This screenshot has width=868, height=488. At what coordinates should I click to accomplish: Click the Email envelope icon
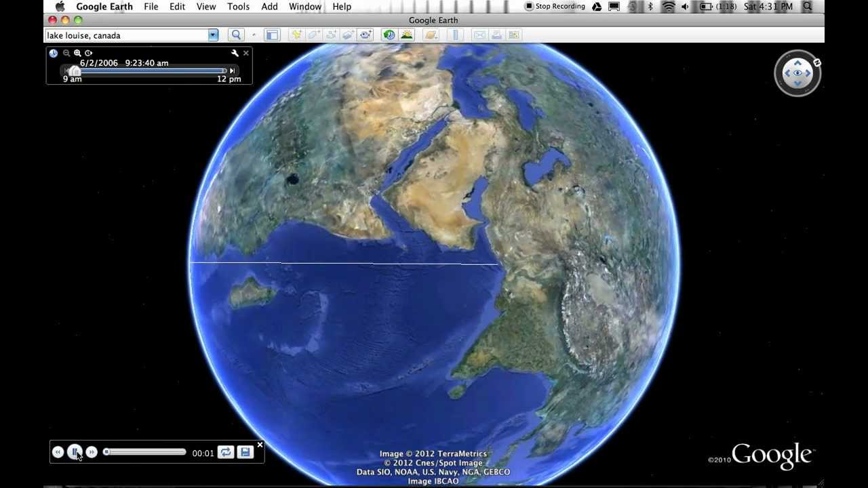click(479, 35)
